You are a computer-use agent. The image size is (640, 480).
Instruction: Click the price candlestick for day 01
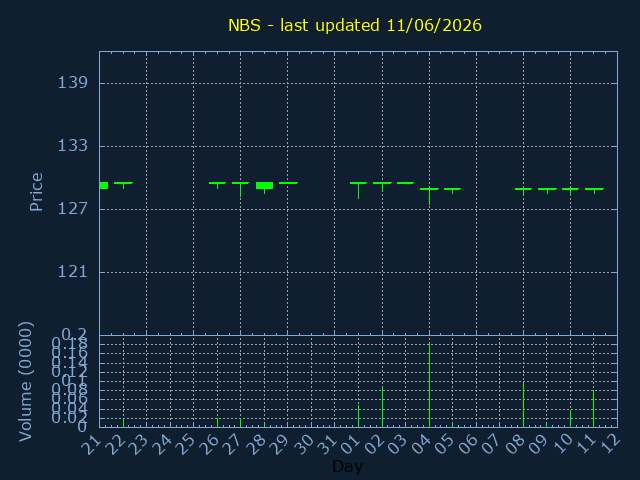(x=358, y=190)
